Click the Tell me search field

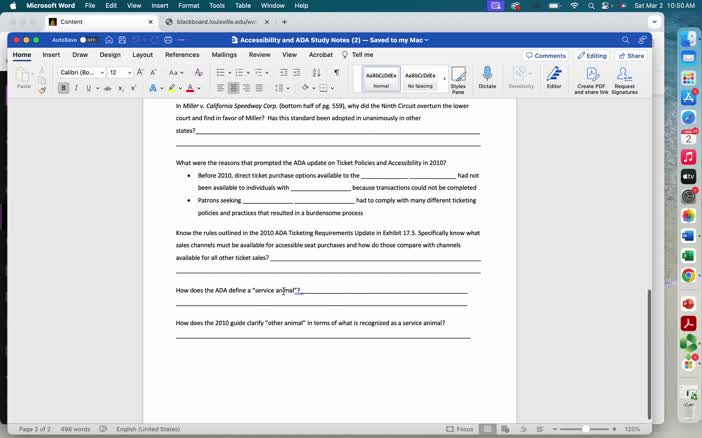coord(362,55)
